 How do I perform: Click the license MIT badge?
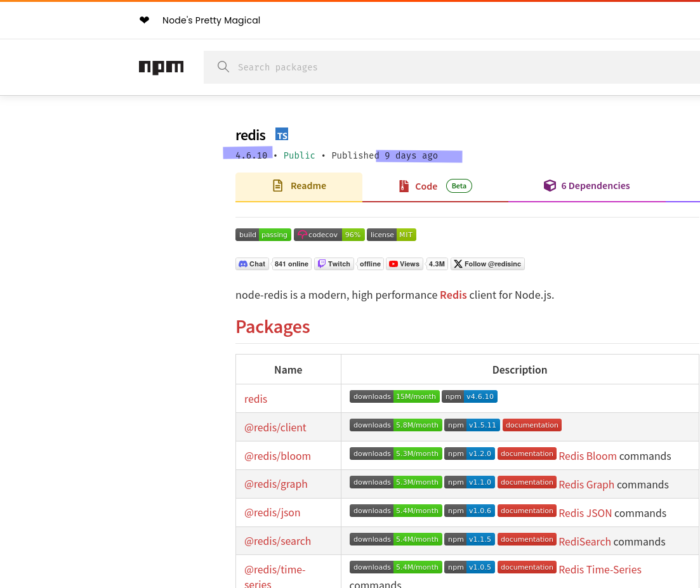pyautogui.click(x=392, y=235)
